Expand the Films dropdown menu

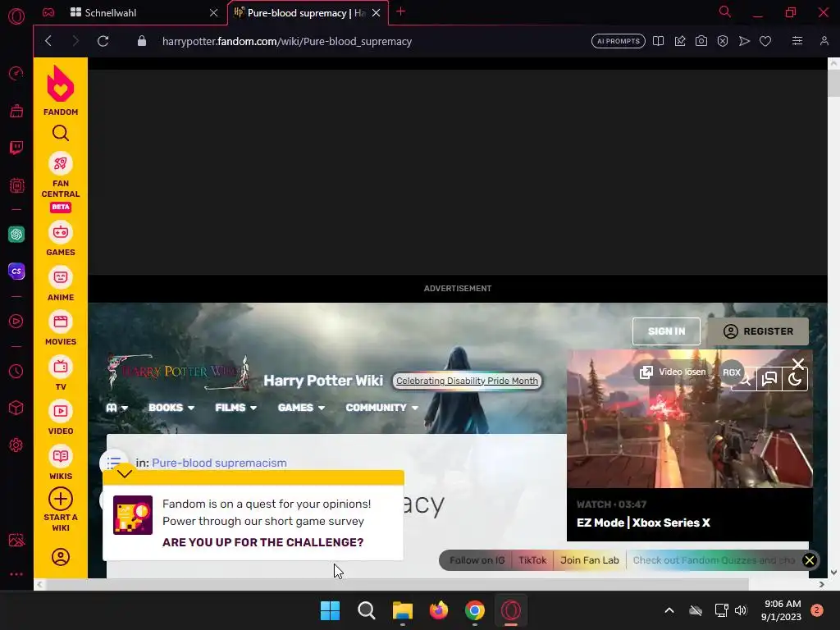coord(235,408)
